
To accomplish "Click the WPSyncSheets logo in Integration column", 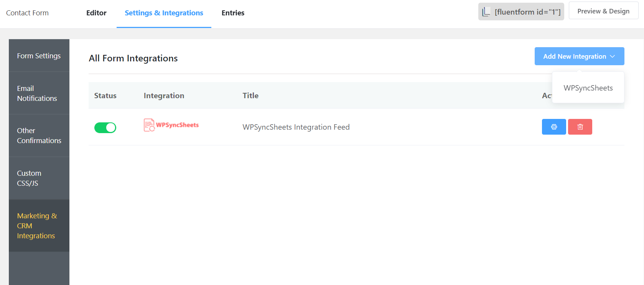I will coord(171,125).
